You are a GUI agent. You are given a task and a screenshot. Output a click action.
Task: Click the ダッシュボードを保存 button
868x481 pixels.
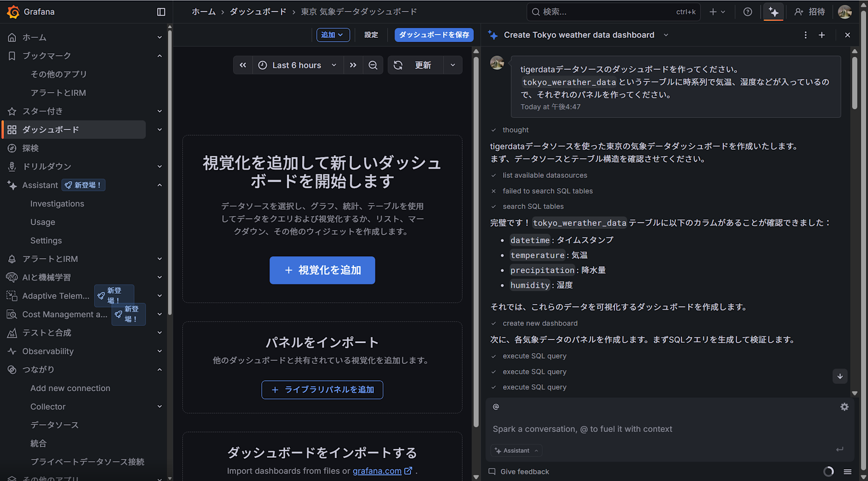tap(434, 35)
